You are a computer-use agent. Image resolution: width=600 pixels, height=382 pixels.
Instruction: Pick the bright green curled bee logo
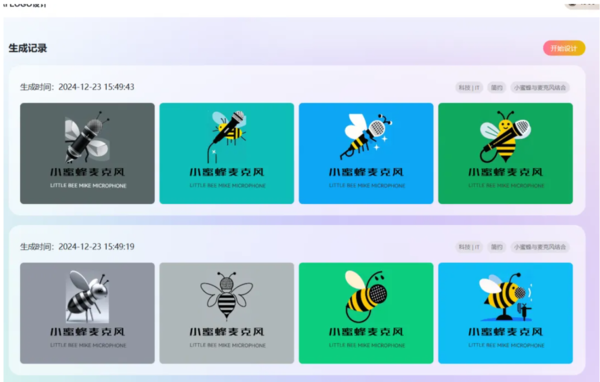pos(366,313)
